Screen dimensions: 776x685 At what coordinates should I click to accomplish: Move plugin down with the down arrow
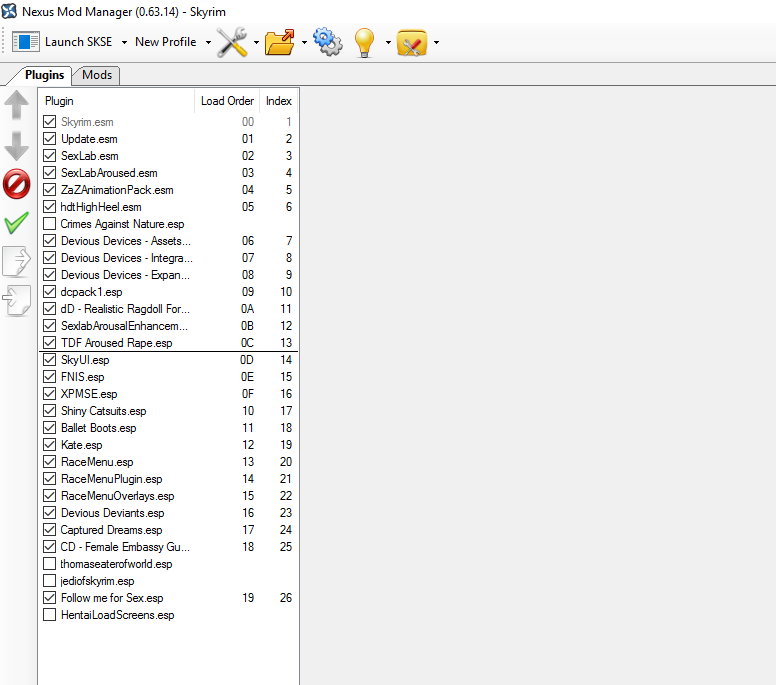coord(16,146)
